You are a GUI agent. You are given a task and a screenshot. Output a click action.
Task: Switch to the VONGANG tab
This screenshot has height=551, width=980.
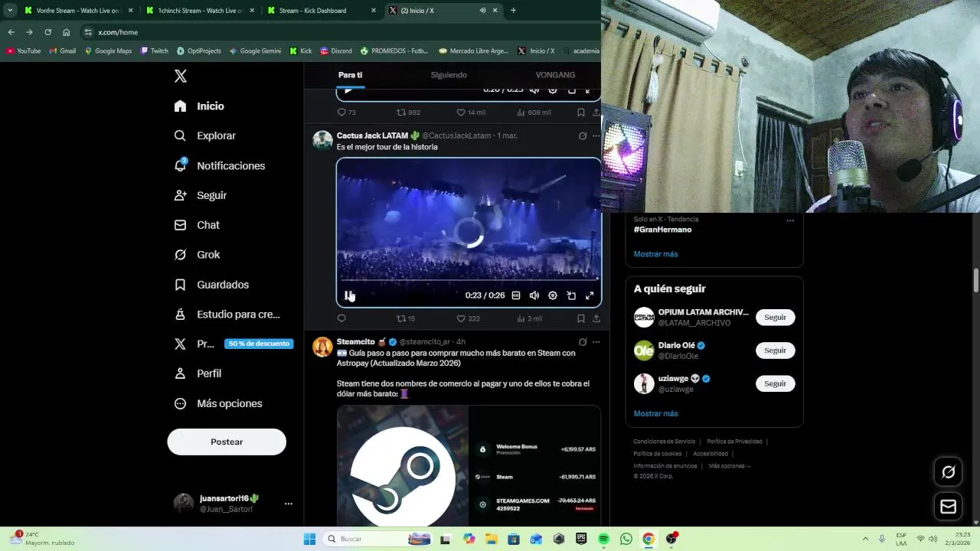click(x=555, y=75)
